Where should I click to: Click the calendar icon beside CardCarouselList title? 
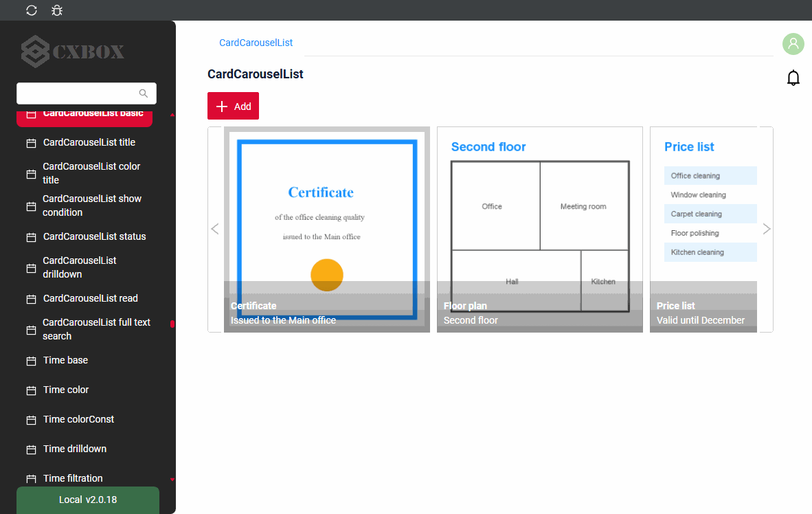31,143
